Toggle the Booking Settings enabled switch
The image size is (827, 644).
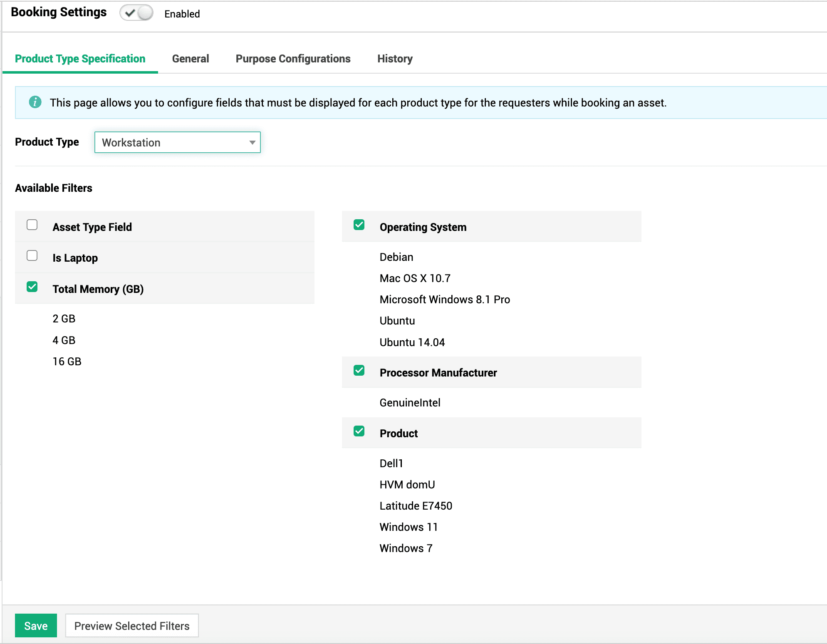(x=136, y=13)
